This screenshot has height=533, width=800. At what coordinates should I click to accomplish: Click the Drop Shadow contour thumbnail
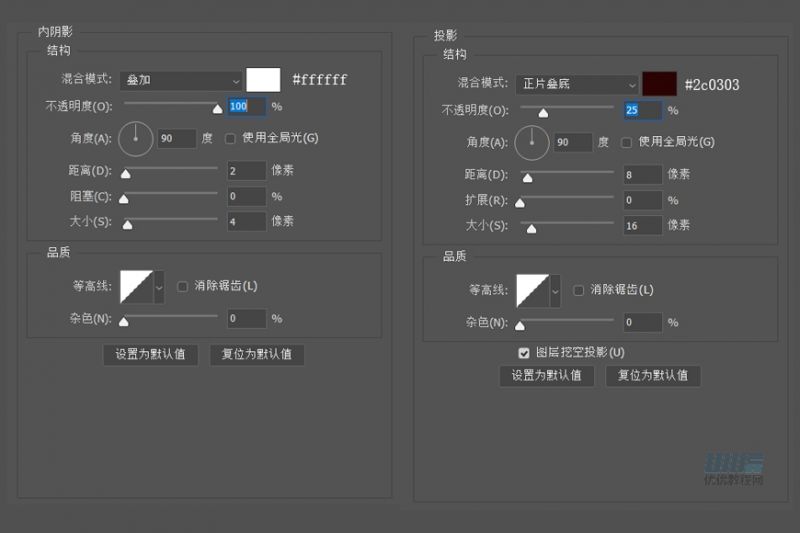(x=532, y=291)
